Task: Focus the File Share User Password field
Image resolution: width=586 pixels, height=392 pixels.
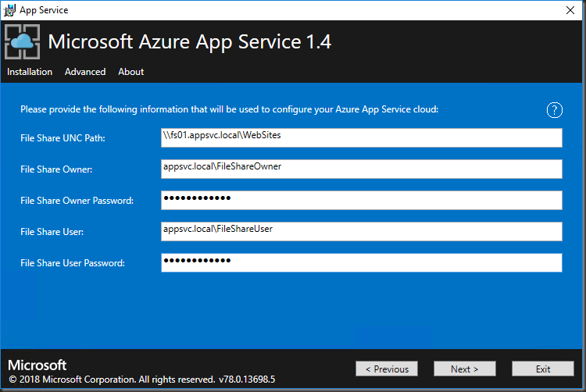Action: click(x=361, y=262)
